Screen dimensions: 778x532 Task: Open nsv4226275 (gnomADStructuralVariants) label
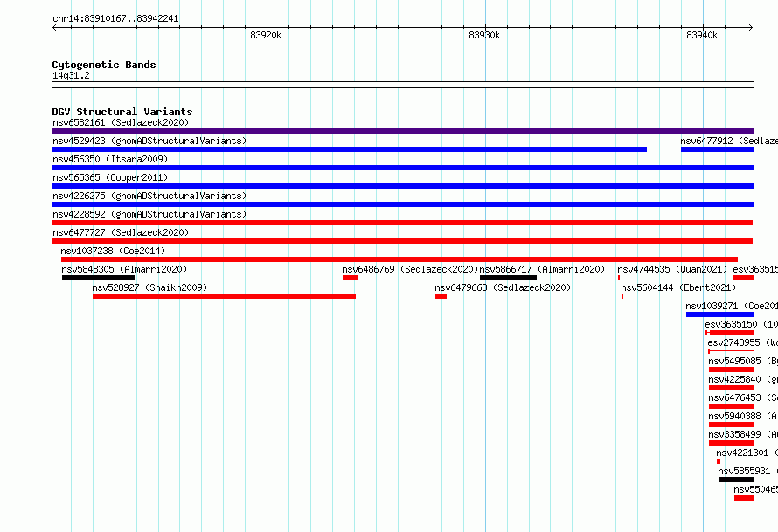click(149, 196)
